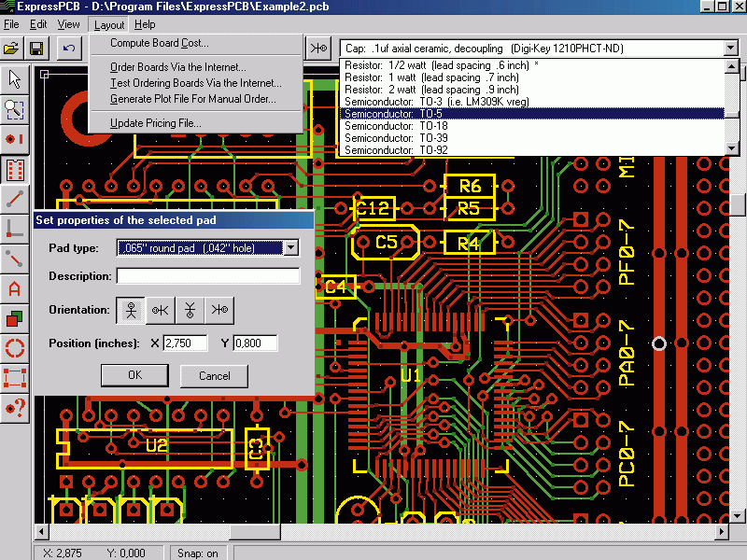Set pad orientation to rotated right figure

tap(219, 311)
